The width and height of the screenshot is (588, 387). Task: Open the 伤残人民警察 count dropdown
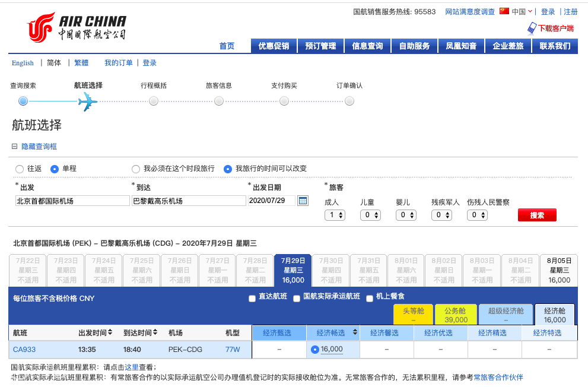point(478,215)
